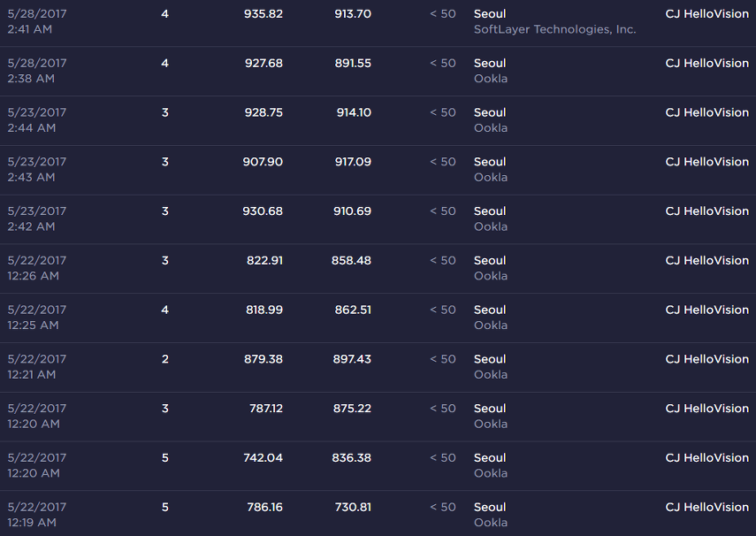
Task: Select the 5/28/2017 2:41 AM result row
Action: 378,22
